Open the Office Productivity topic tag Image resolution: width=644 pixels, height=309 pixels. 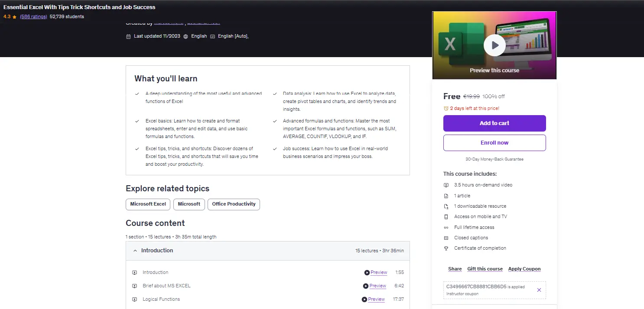pyautogui.click(x=234, y=204)
